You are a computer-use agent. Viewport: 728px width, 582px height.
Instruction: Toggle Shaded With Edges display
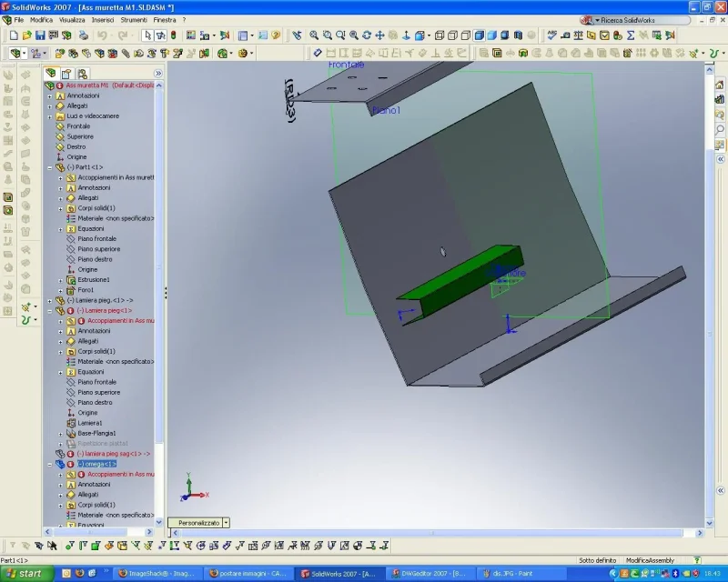point(480,35)
